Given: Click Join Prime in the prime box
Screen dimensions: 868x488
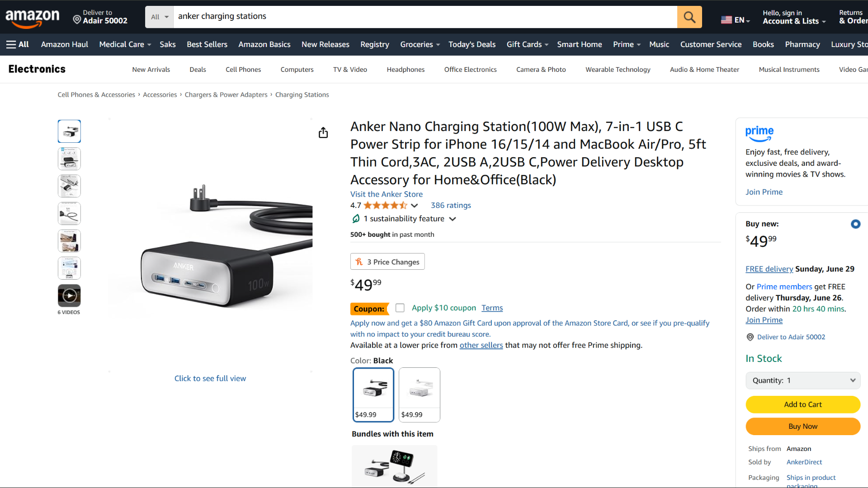Looking at the screenshot, I should 764,192.
